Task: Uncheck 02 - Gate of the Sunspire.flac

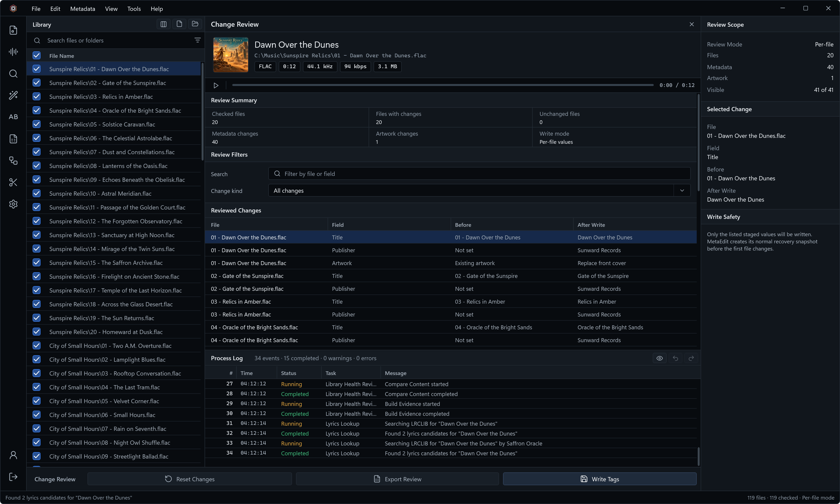Action: click(37, 83)
